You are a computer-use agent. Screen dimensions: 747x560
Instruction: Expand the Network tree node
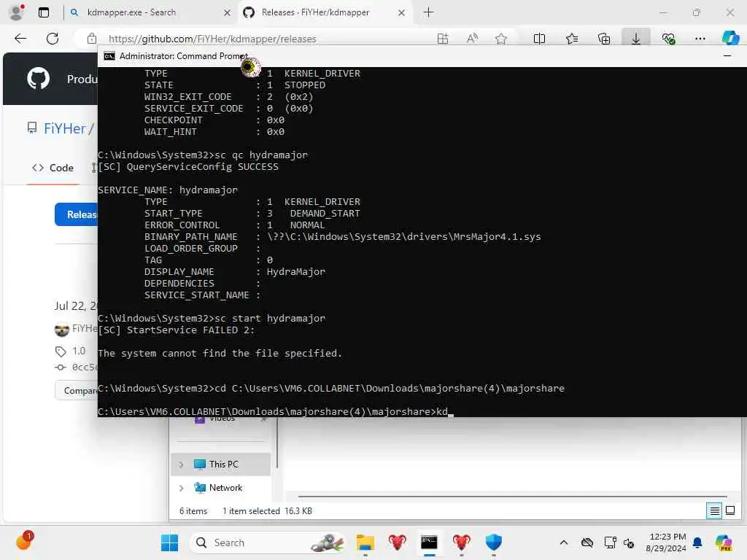click(181, 488)
